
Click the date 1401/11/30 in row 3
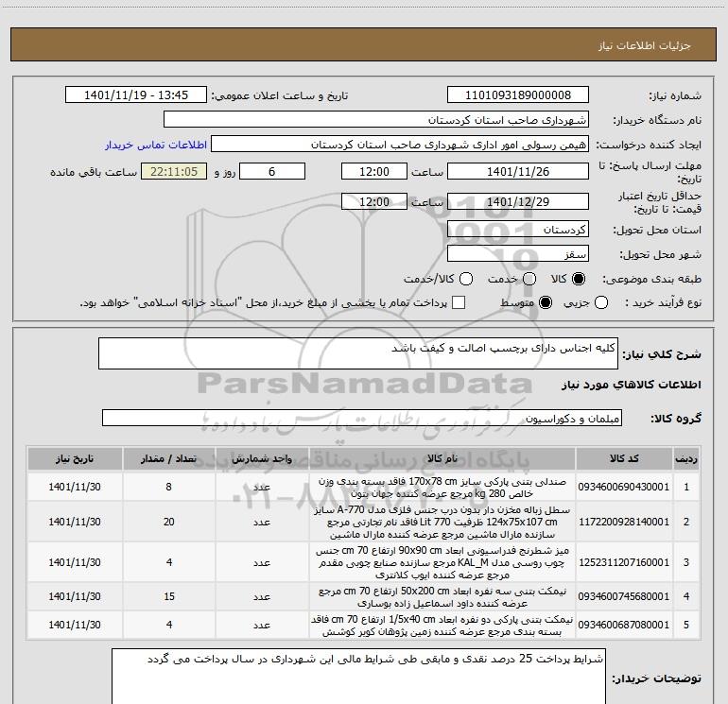click(75, 562)
